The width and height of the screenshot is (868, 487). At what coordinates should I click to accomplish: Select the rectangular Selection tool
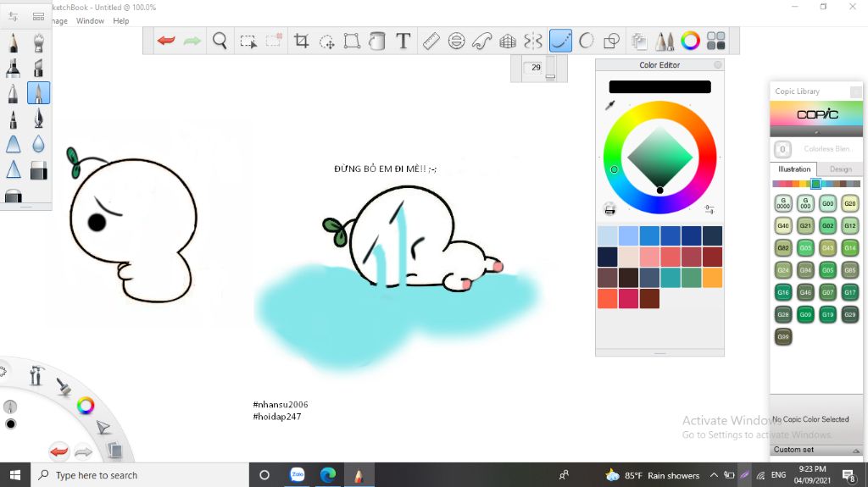[248, 41]
